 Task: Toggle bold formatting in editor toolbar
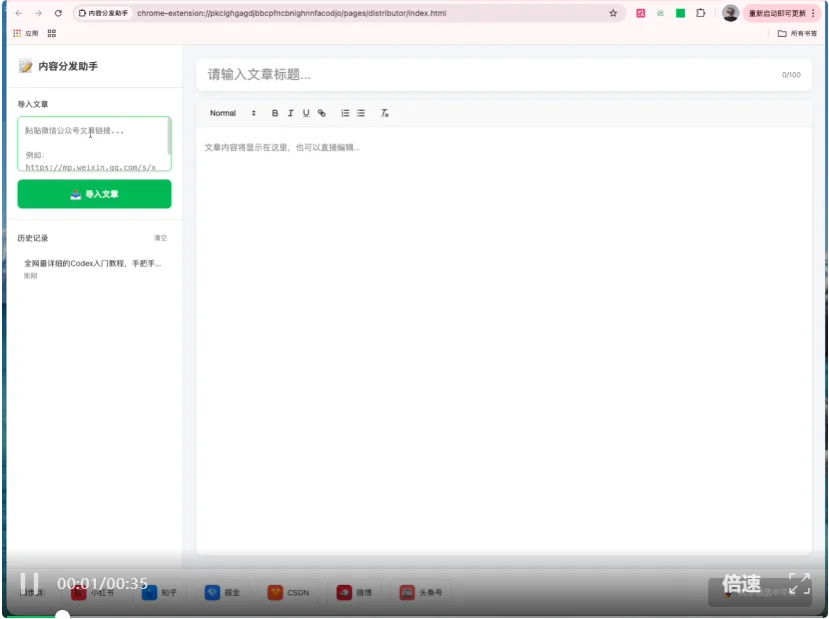click(275, 113)
